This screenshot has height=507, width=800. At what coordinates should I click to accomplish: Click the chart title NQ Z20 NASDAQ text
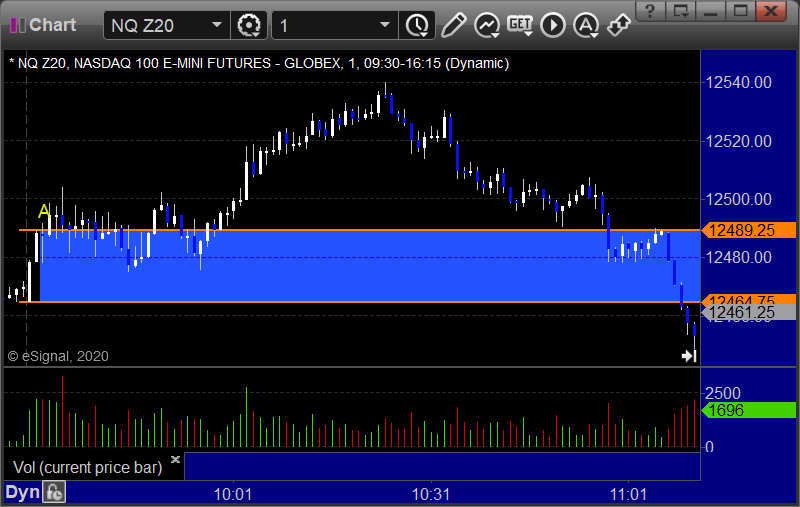(259, 63)
